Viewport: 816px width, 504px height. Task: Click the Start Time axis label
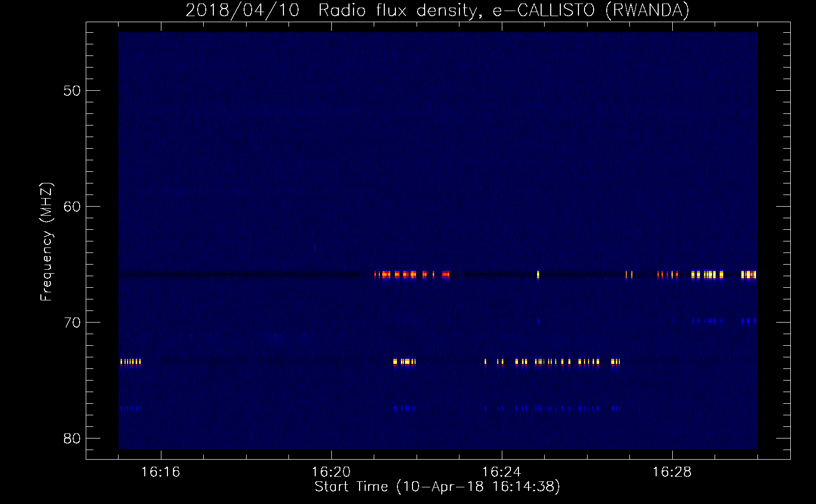pos(437,487)
